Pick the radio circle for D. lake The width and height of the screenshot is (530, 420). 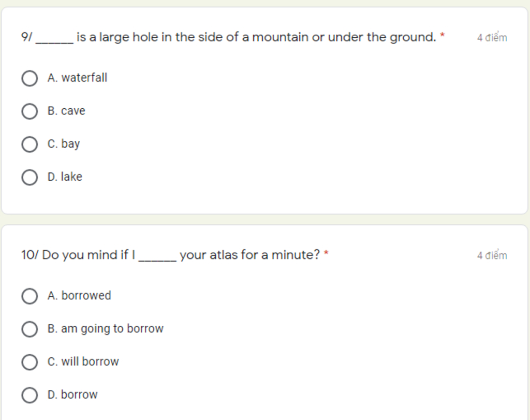tap(30, 178)
